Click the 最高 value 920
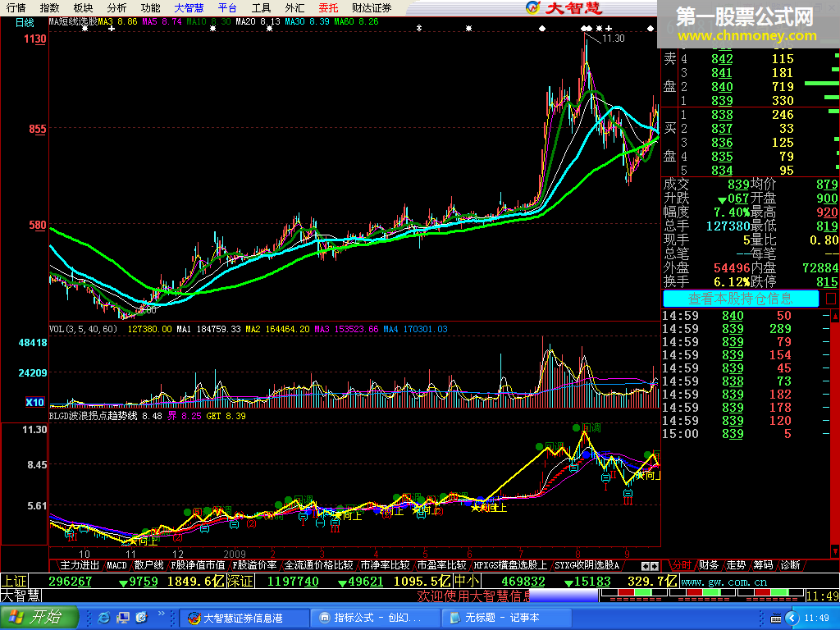This screenshot has height=630, width=840. [x=827, y=212]
